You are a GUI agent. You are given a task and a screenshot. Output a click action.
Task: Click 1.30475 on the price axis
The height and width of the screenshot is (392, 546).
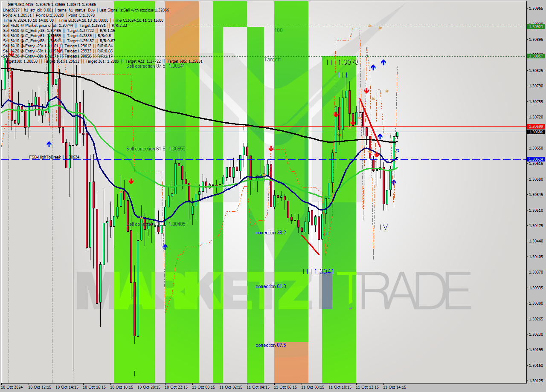[x=536, y=225]
